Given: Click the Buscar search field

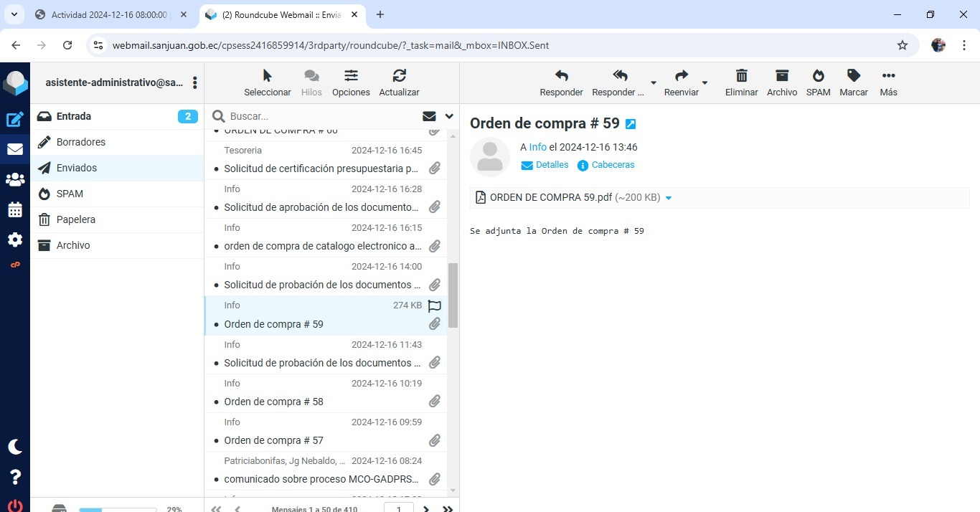Looking at the screenshot, I should point(323,116).
